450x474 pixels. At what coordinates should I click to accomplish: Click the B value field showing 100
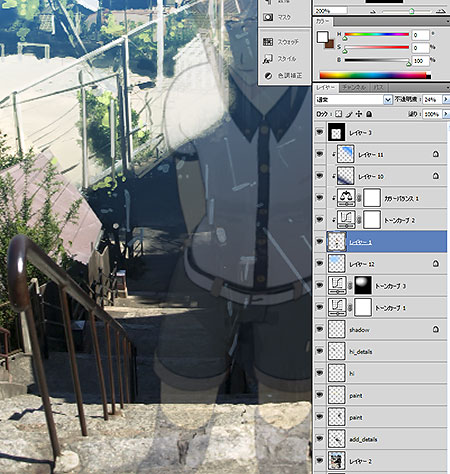pos(420,61)
